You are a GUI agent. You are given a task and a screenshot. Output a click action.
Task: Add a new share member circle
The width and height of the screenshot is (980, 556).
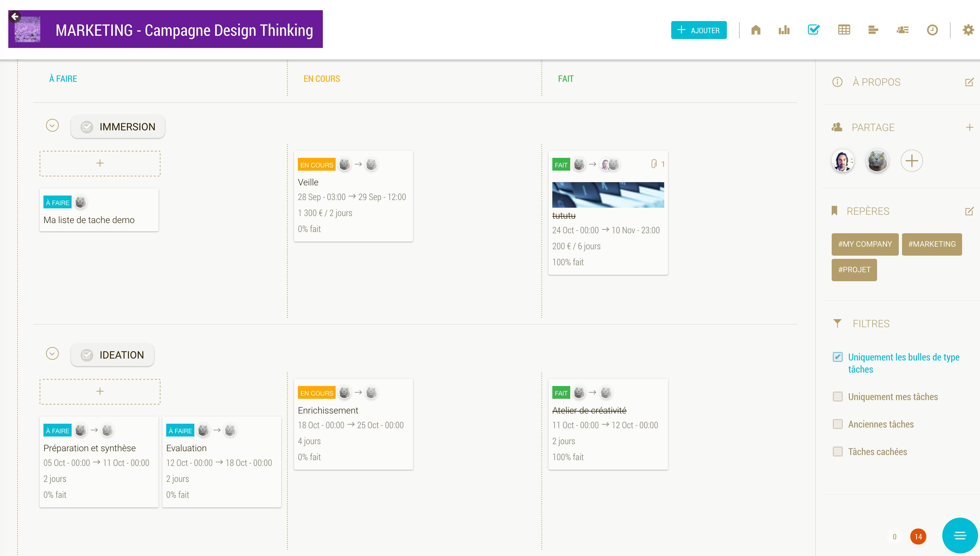click(x=912, y=161)
